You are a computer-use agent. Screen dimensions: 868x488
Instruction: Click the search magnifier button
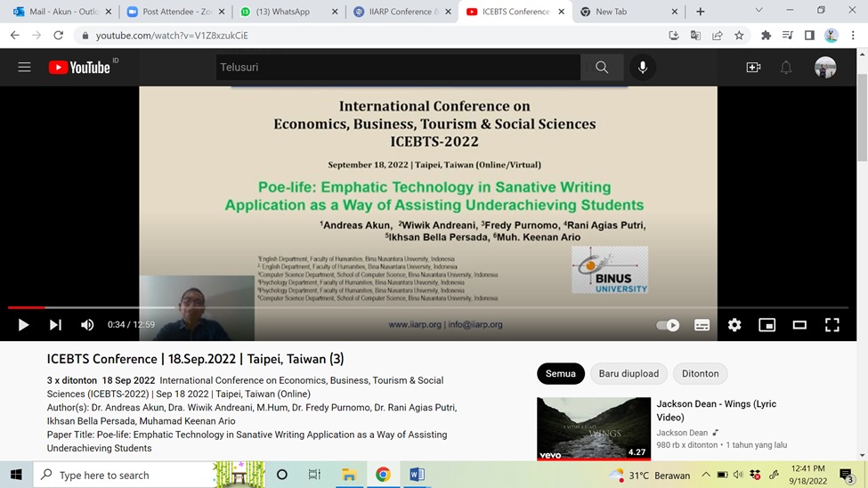pos(602,68)
